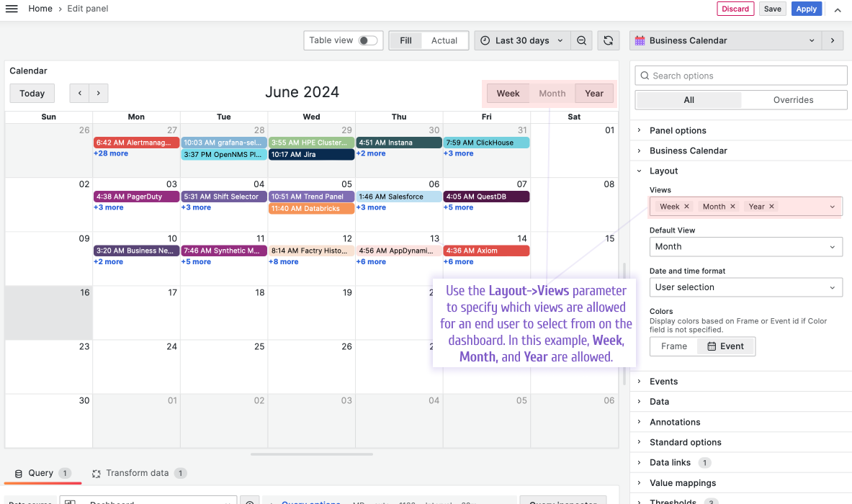Switch display mode to Actual

[444, 40]
